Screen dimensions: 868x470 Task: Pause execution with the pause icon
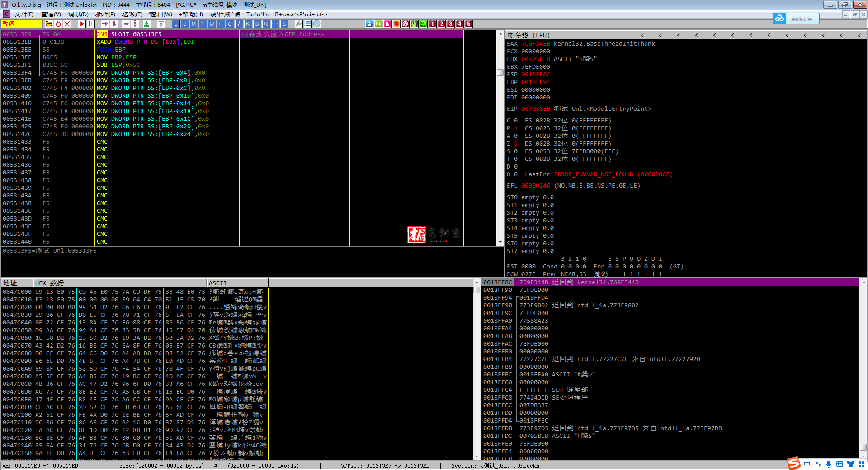click(91, 24)
